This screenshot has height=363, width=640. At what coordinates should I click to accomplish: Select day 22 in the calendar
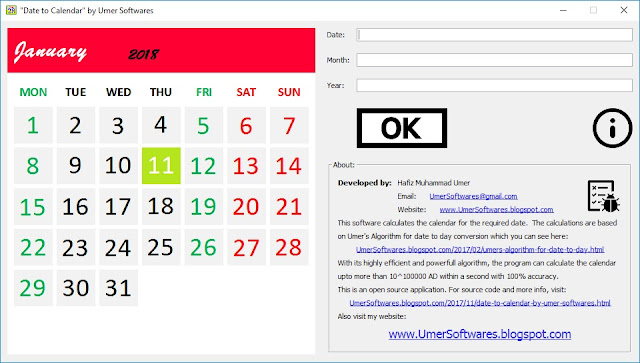(x=33, y=247)
